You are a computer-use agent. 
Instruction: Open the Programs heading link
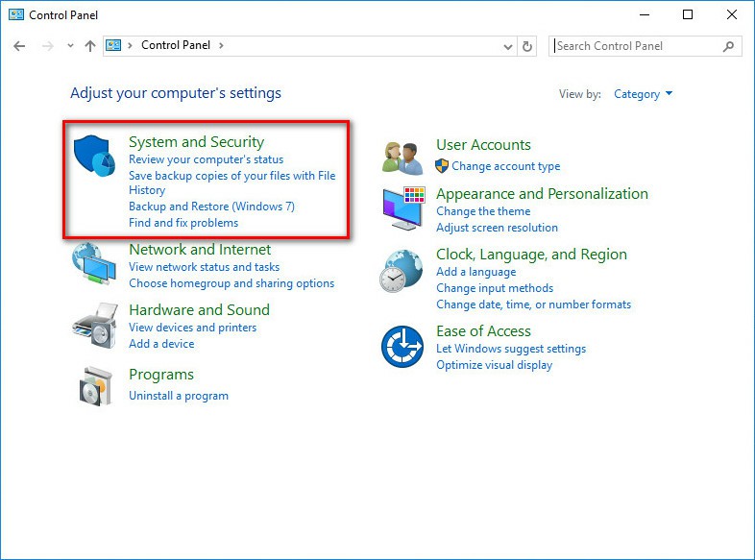pyautogui.click(x=161, y=375)
